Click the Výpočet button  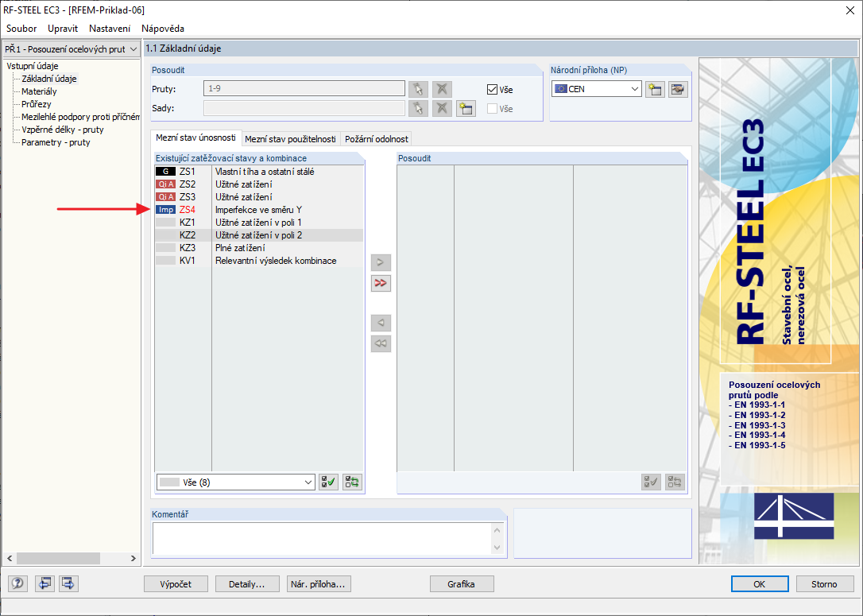176,584
